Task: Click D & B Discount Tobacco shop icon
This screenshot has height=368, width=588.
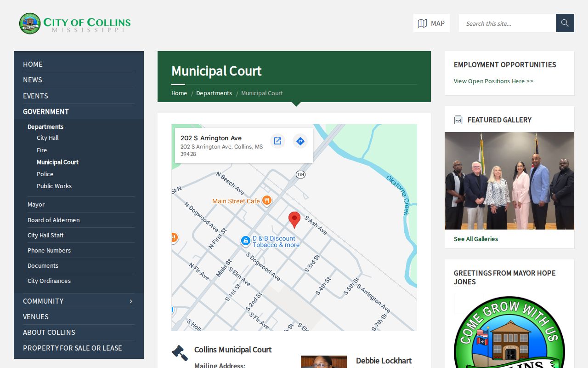Action: [x=246, y=241]
